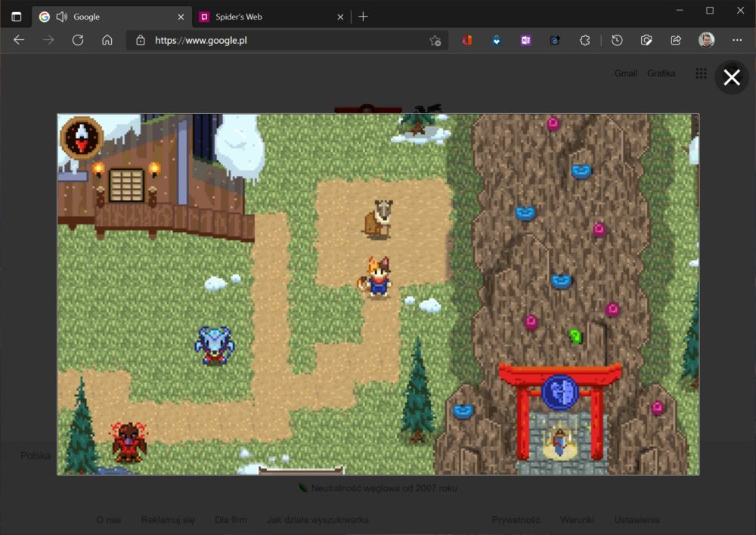Screen dimensions: 756x535
Task: Open the Office extension icon
Action: pos(466,41)
